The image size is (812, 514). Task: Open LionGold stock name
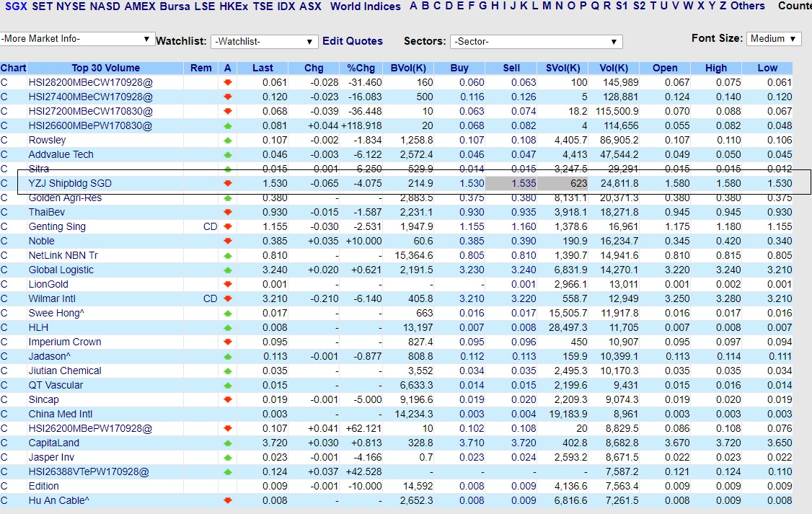pyautogui.click(x=48, y=284)
